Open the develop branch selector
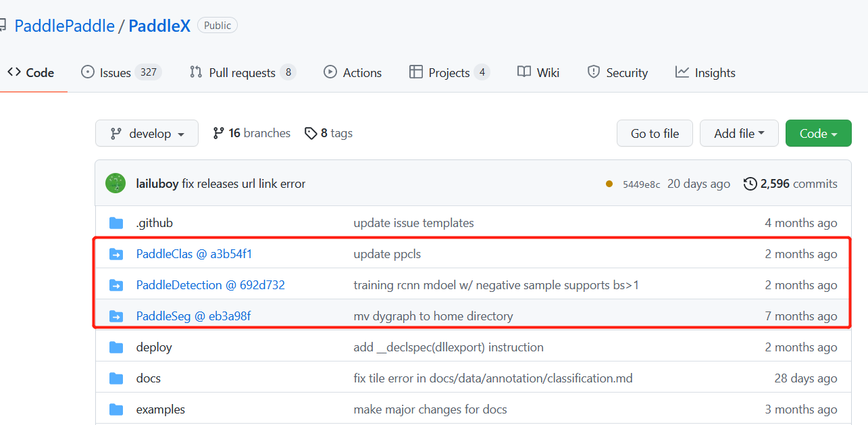 (x=147, y=133)
